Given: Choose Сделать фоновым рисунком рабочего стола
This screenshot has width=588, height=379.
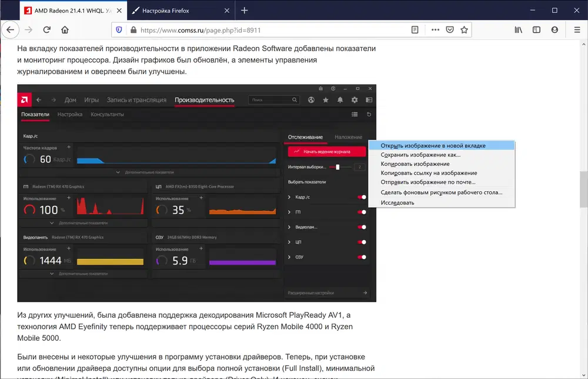Looking at the screenshot, I should click(x=442, y=192).
